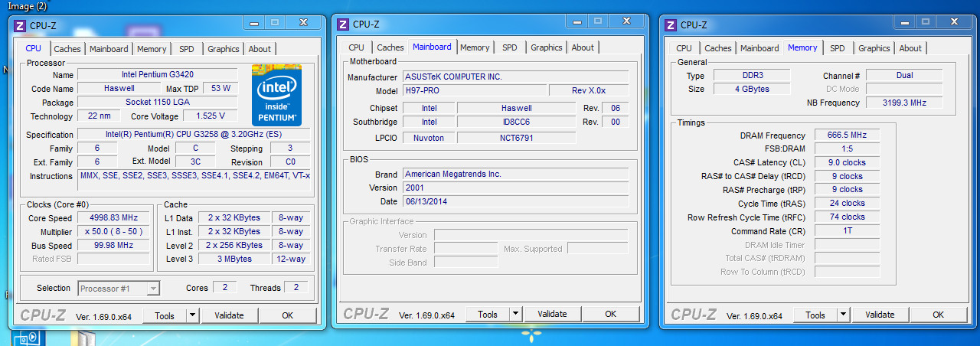Open Caches tab in the Memory window
980x346 pixels.
coord(718,48)
